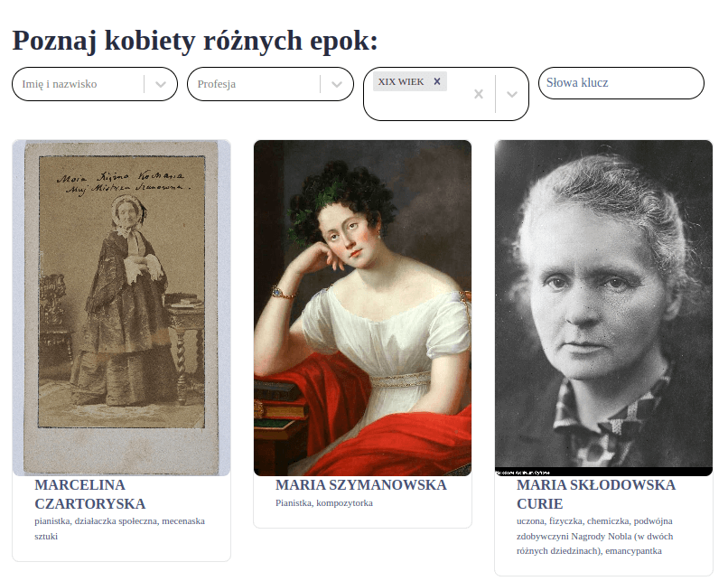Open the Imię i nazwisko dropdown arrow
This screenshot has width=728, height=581.
pos(161,84)
